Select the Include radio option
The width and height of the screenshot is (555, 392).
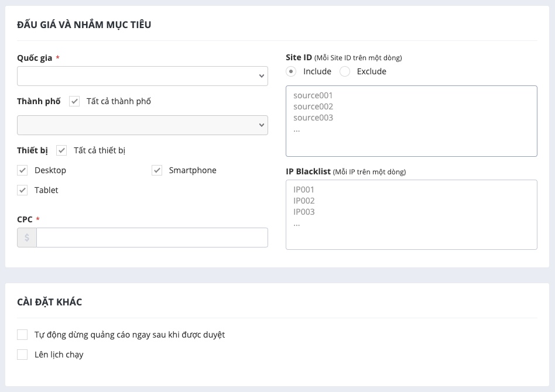point(291,71)
